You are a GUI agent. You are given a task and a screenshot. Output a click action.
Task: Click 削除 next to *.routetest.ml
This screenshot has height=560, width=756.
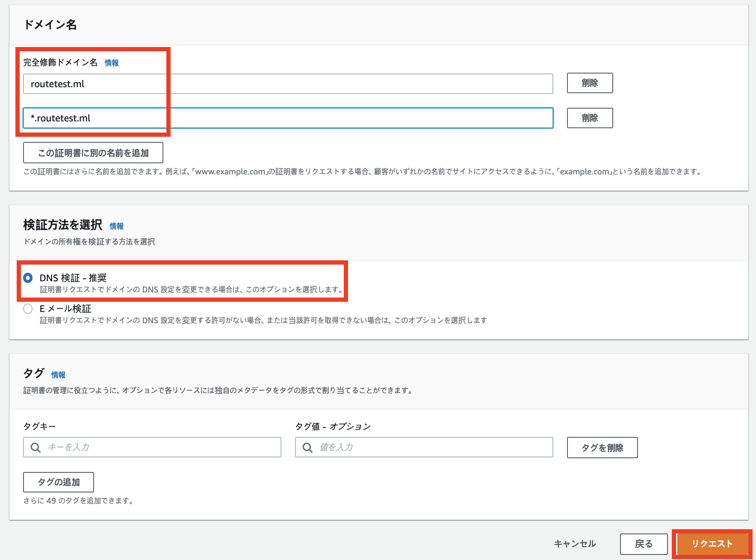[x=590, y=118]
